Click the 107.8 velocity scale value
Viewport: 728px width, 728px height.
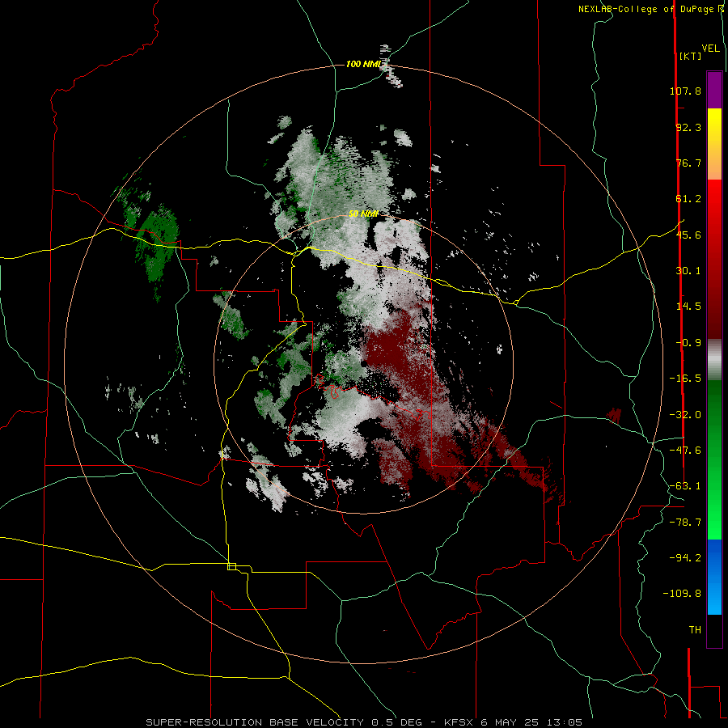point(685,91)
